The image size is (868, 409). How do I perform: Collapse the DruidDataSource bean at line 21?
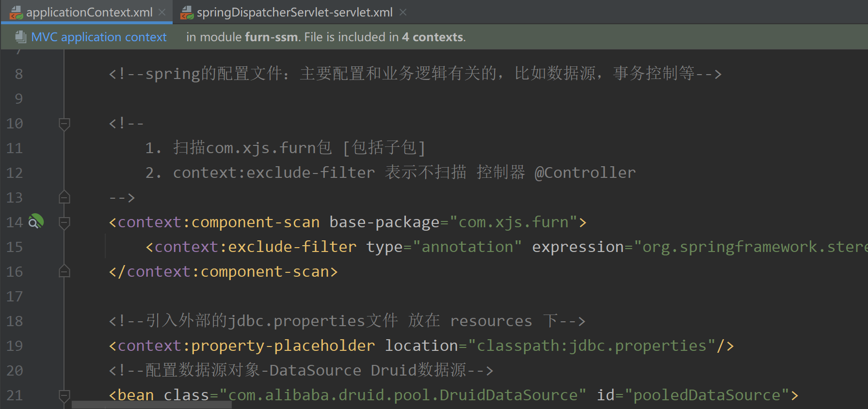point(64,395)
